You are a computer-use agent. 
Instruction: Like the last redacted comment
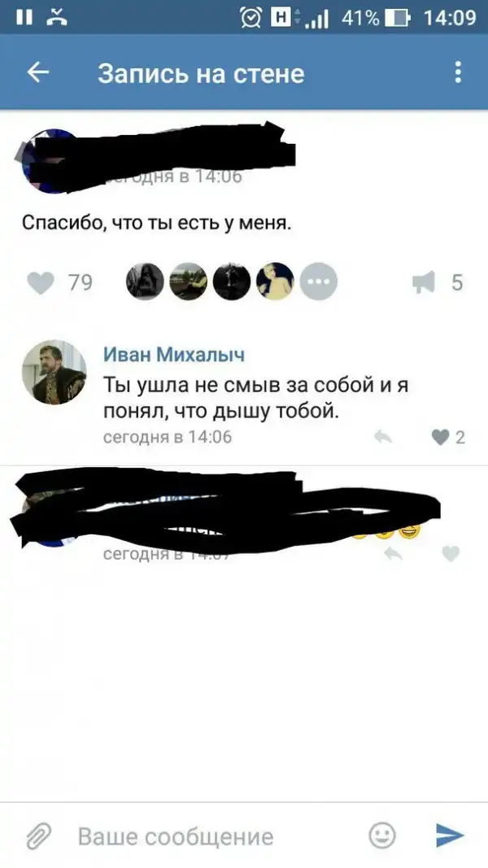tap(451, 553)
